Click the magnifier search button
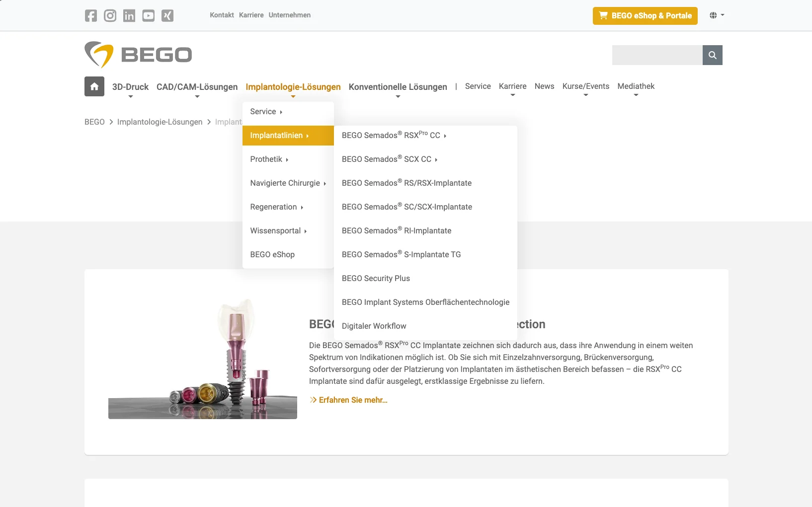 point(713,55)
